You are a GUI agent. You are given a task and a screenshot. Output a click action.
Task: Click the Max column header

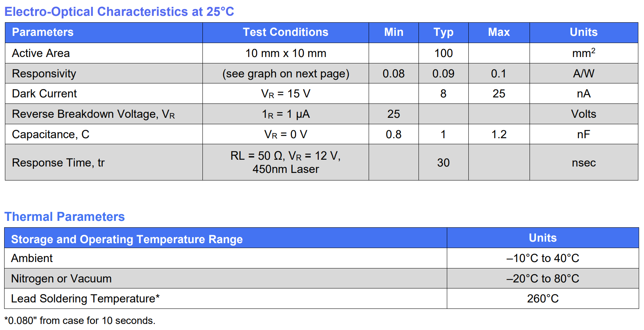point(499,32)
